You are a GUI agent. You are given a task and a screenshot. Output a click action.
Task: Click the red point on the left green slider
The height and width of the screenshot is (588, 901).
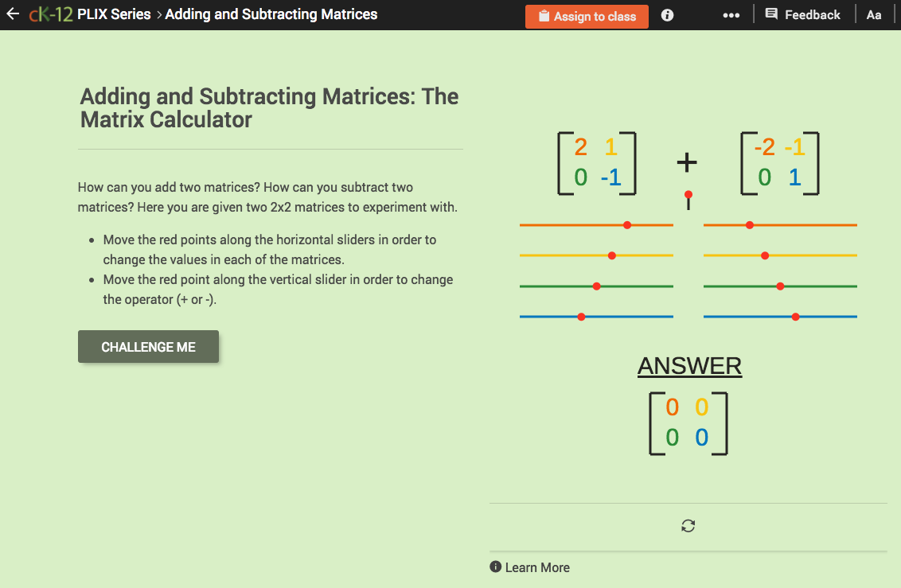coord(598,286)
